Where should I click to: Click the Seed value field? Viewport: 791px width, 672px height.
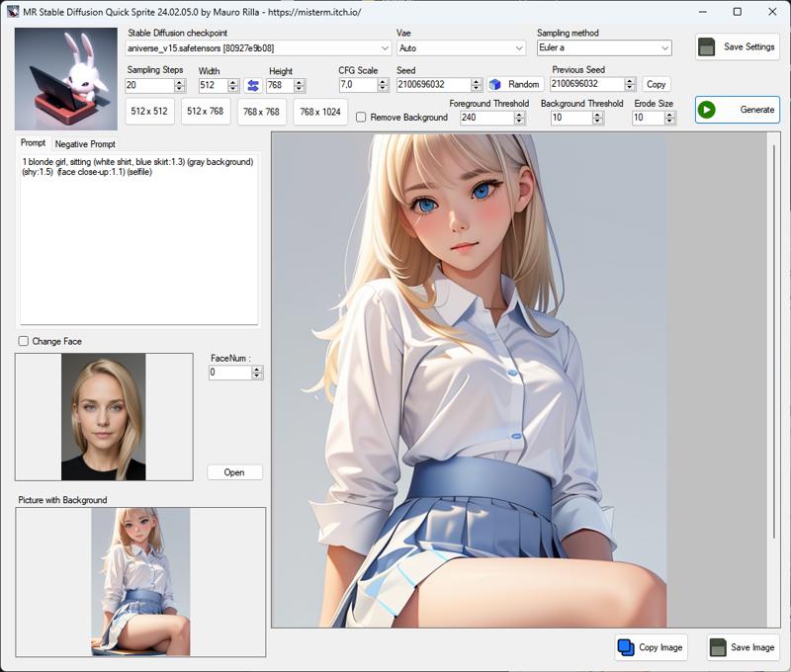434,85
